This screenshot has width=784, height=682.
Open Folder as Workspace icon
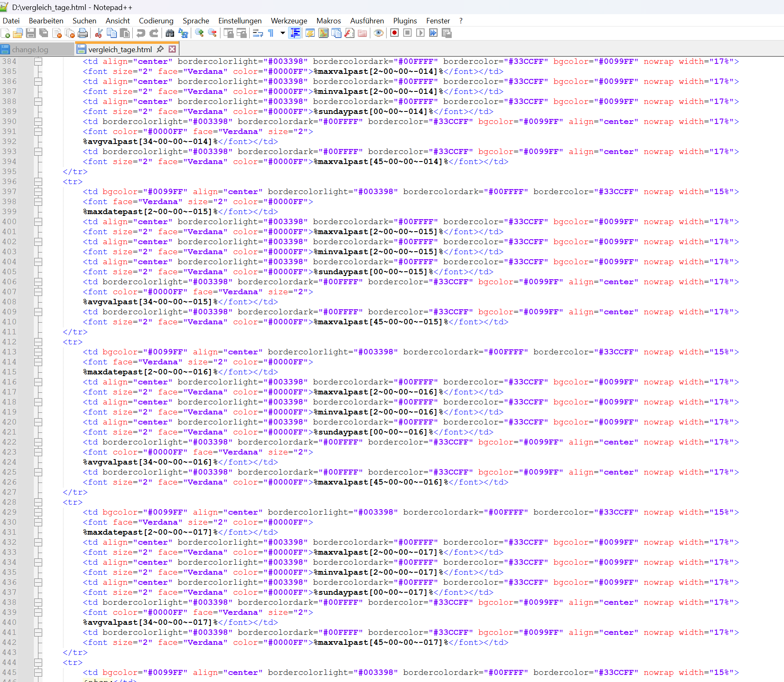[362, 33]
